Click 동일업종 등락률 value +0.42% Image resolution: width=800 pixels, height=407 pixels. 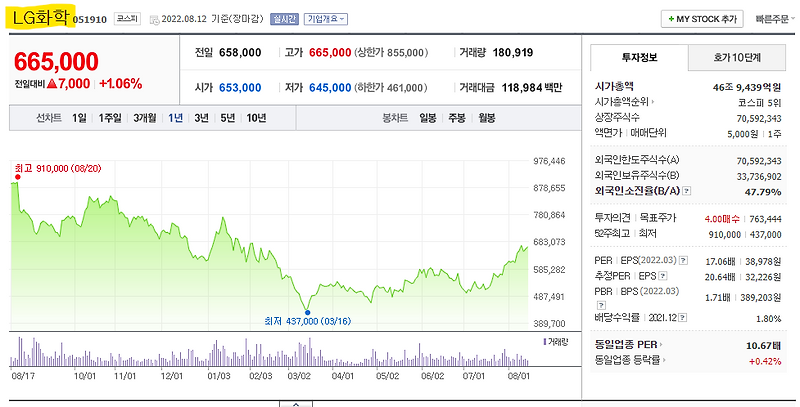(x=765, y=361)
